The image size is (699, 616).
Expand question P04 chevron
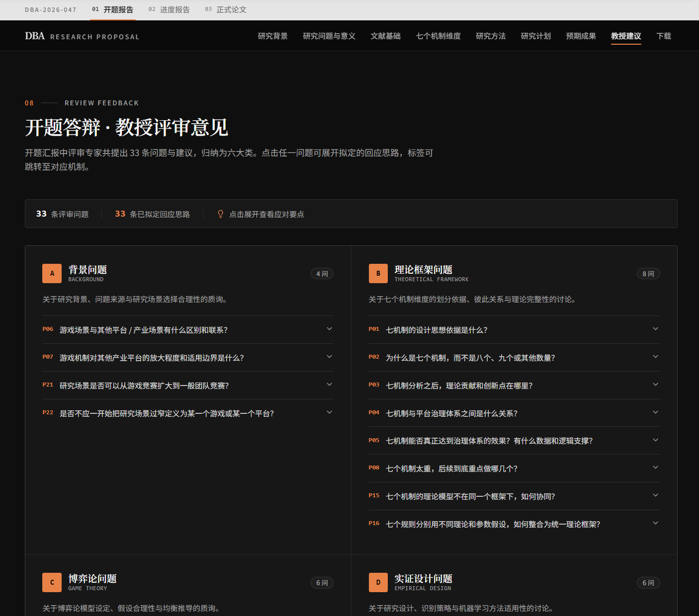pos(655,413)
